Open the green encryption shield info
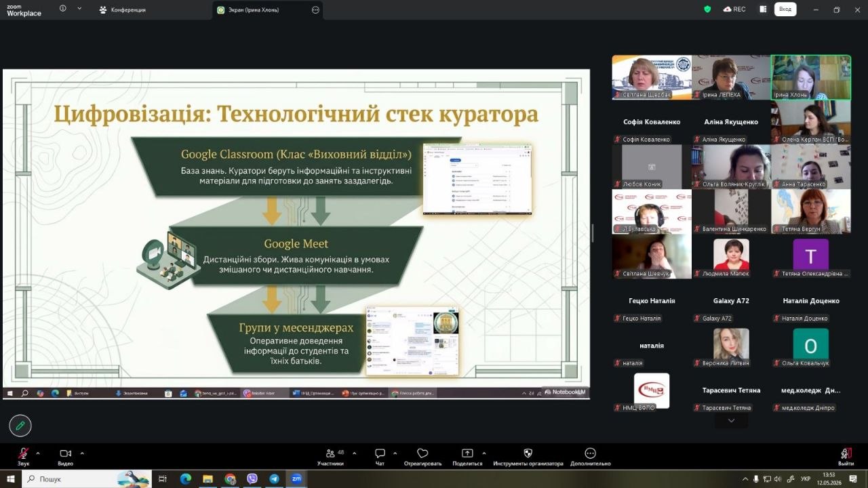Screen dimensions: 868x488 pyautogui.click(x=707, y=9)
